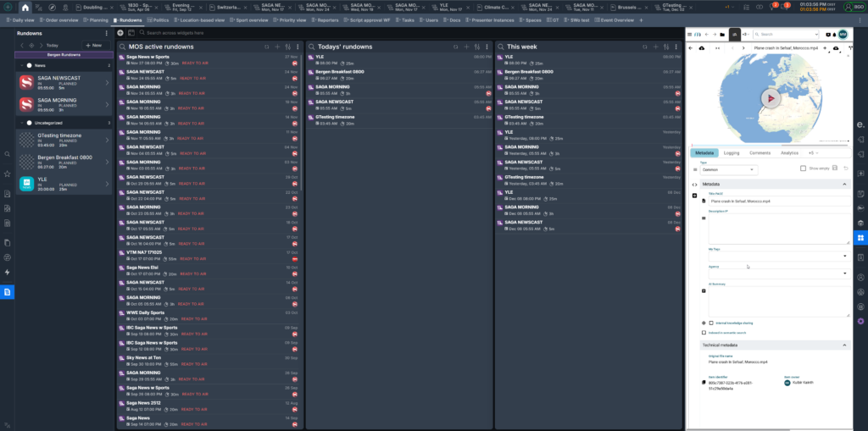Add new view with plus after Event Overview
The image size is (868, 431).
point(641,20)
